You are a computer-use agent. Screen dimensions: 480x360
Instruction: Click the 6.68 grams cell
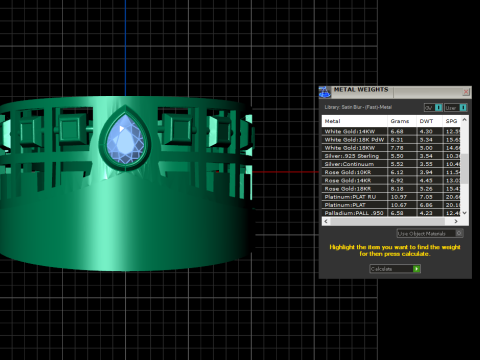[402, 131]
